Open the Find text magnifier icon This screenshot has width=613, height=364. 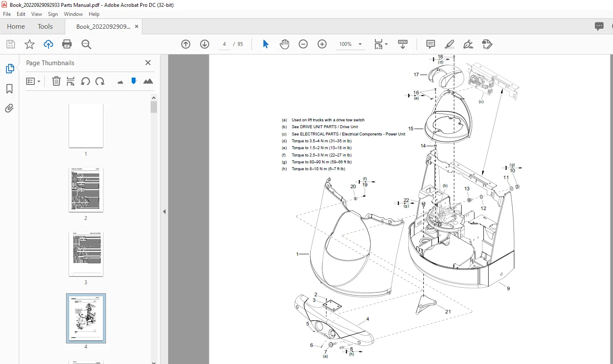coord(86,44)
